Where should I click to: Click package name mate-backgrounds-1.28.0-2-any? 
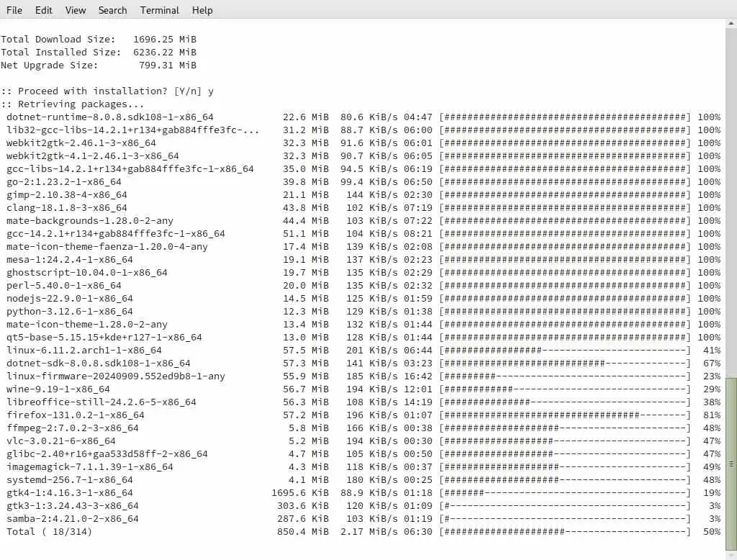(90, 220)
